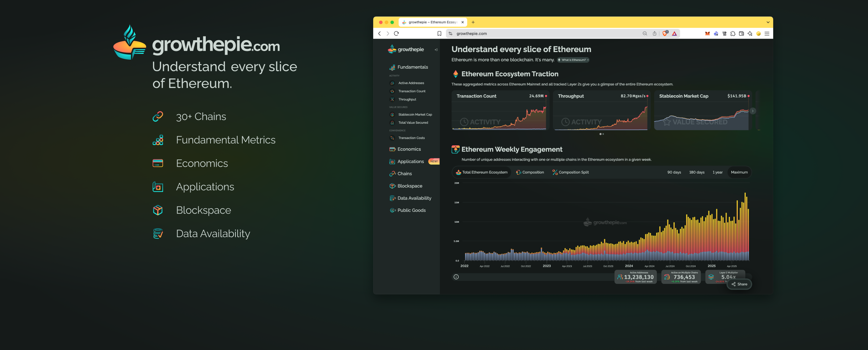This screenshot has height=350, width=868.
Task: Switch chart range to 1 year
Action: tap(717, 172)
